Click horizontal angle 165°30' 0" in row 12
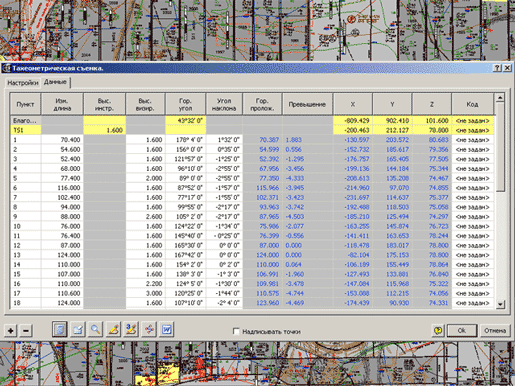The image size is (515, 386). click(186, 245)
